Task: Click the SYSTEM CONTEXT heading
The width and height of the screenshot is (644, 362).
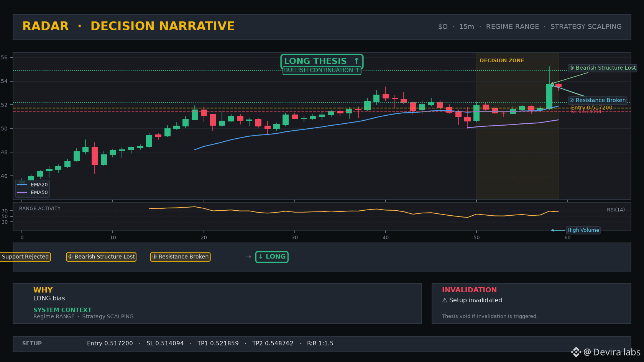Action: point(62,310)
